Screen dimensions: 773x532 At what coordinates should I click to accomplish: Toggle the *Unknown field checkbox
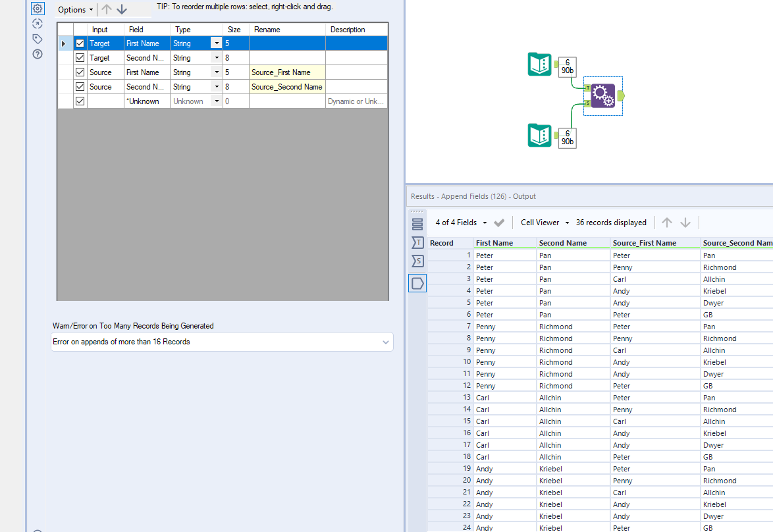pos(80,101)
